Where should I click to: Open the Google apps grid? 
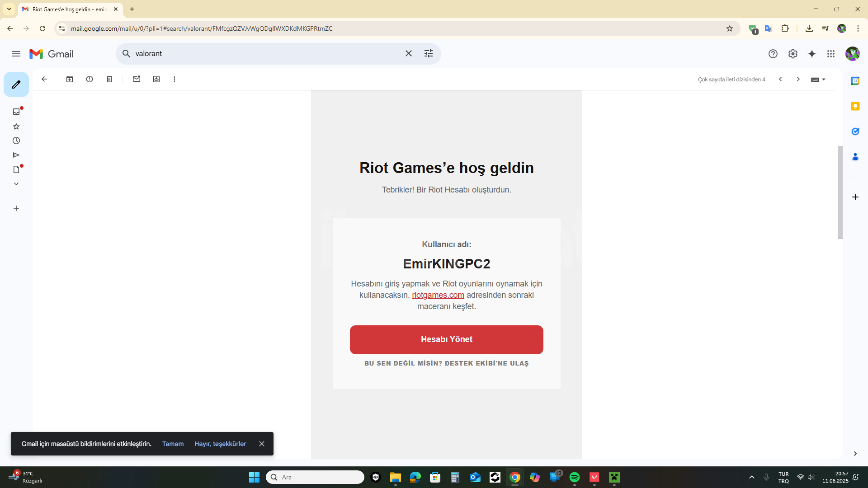(x=831, y=54)
